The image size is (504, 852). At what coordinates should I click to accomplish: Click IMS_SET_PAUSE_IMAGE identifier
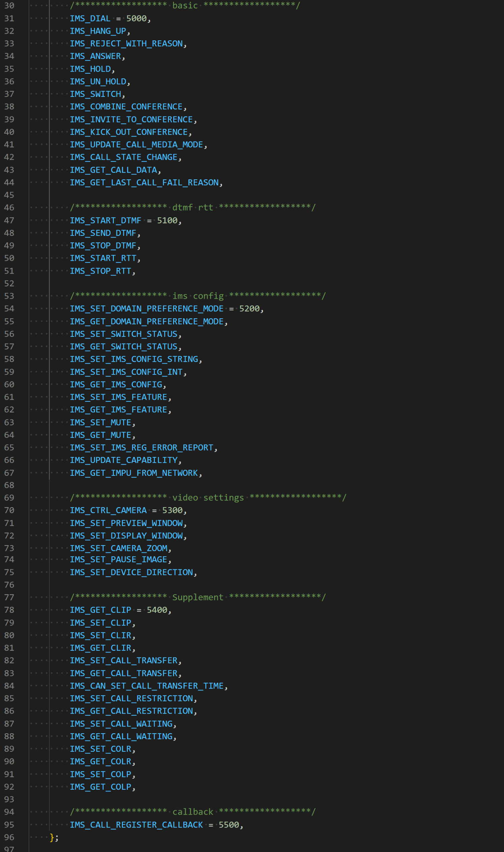(x=118, y=560)
